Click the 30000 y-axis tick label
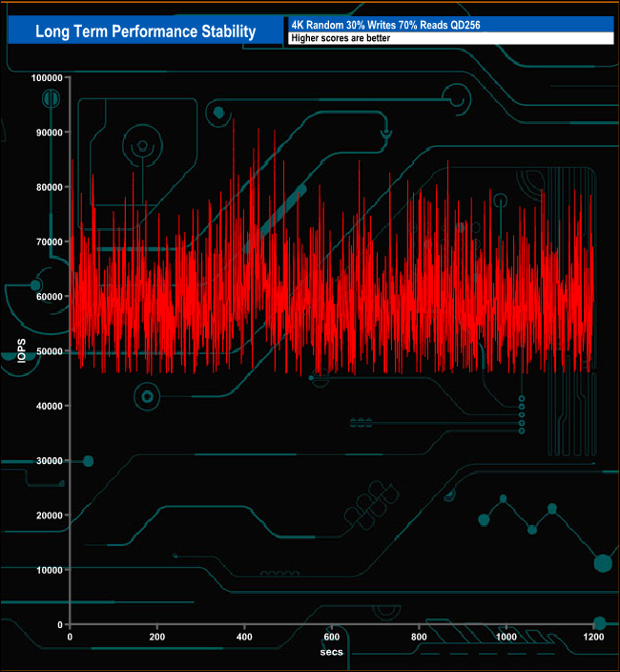The width and height of the screenshot is (620, 672). click(x=47, y=461)
